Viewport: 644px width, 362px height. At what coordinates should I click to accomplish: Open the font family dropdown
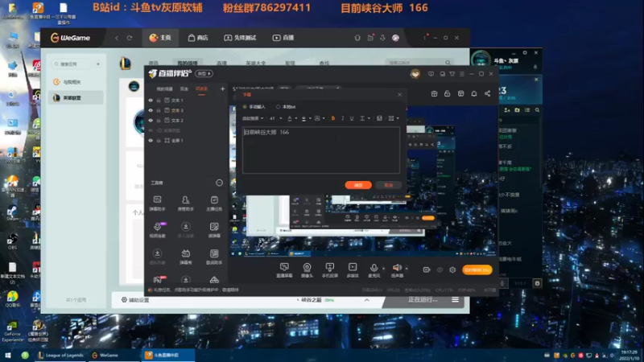[253, 118]
